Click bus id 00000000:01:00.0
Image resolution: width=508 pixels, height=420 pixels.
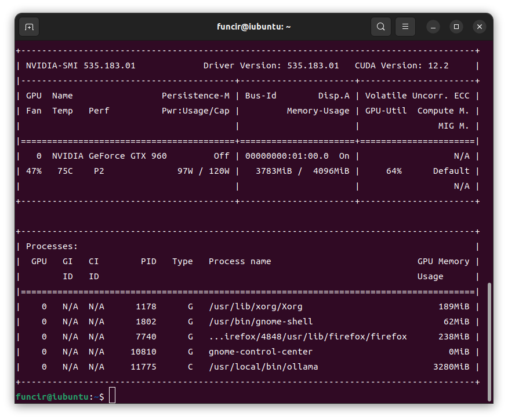pyautogui.click(x=286, y=156)
